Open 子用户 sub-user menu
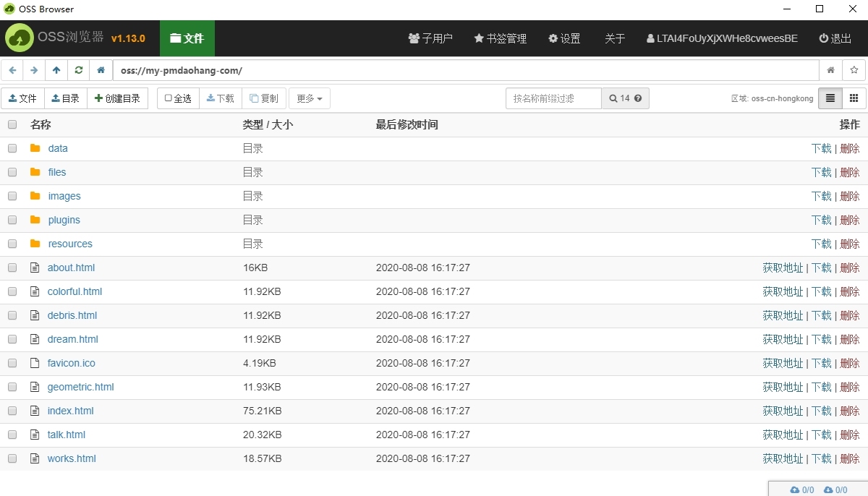 [430, 38]
